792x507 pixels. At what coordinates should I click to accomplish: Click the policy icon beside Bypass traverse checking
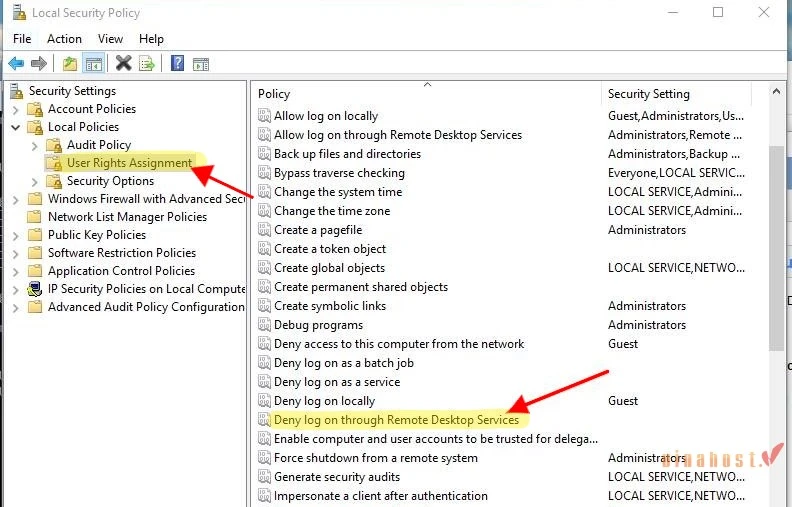pyautogui.click(x=264, y=173)
